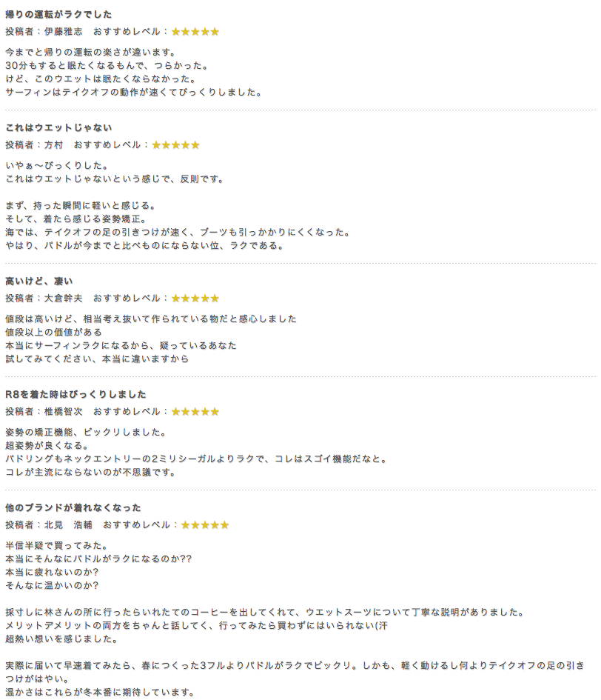
Task: Click the line 値段以上の価値がある
Action: 53,332
